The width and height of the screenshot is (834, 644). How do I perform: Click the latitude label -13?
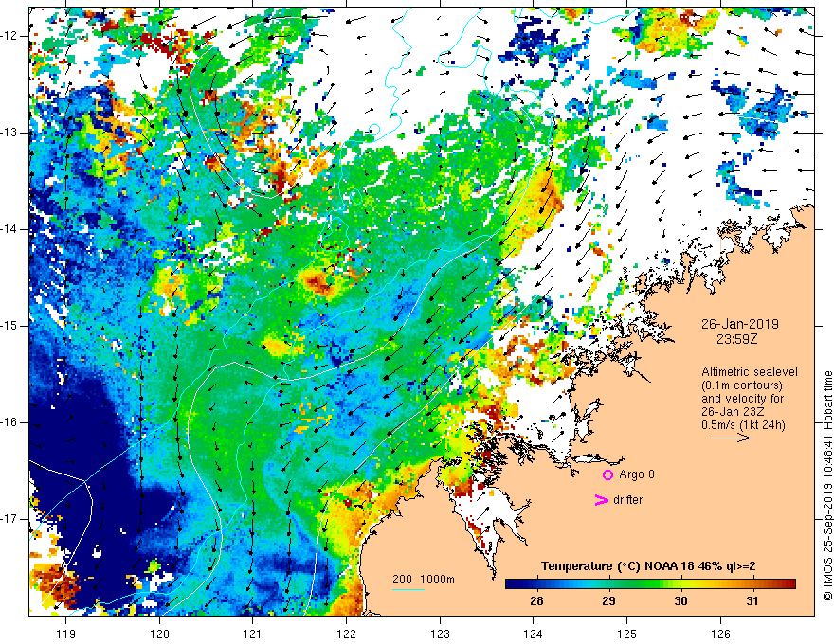tap(9, 133)
